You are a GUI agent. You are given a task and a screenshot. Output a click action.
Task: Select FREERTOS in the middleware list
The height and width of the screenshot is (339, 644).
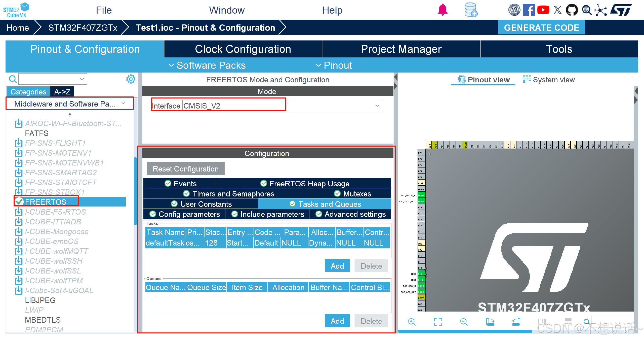[46, 202]
